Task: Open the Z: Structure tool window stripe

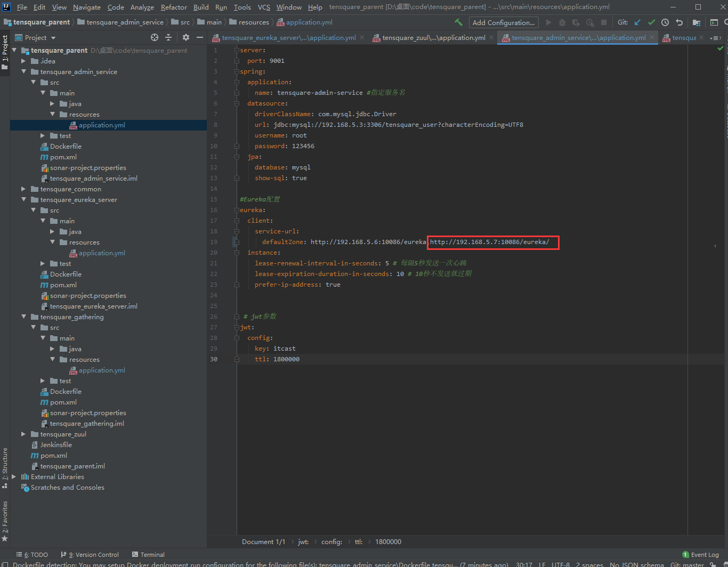Action: [5, 468]
